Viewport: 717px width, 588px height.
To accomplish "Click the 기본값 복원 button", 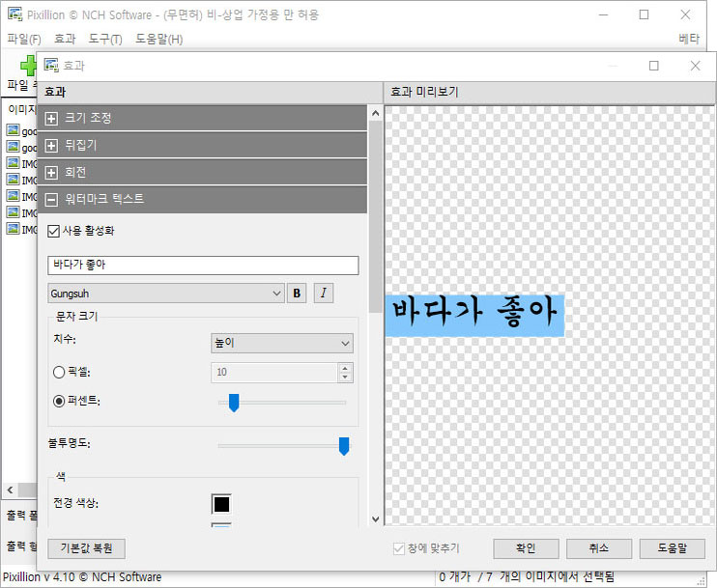I will point(86,548).
